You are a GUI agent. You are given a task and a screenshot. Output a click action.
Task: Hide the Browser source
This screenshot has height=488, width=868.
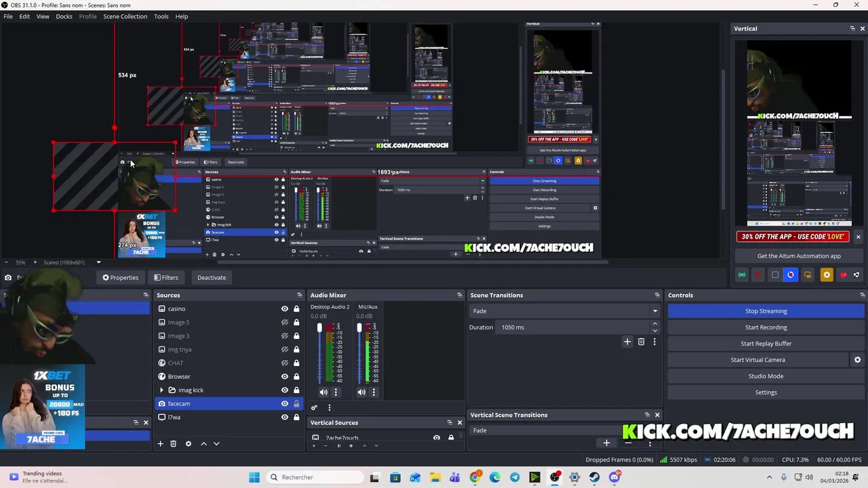(285, 376)
